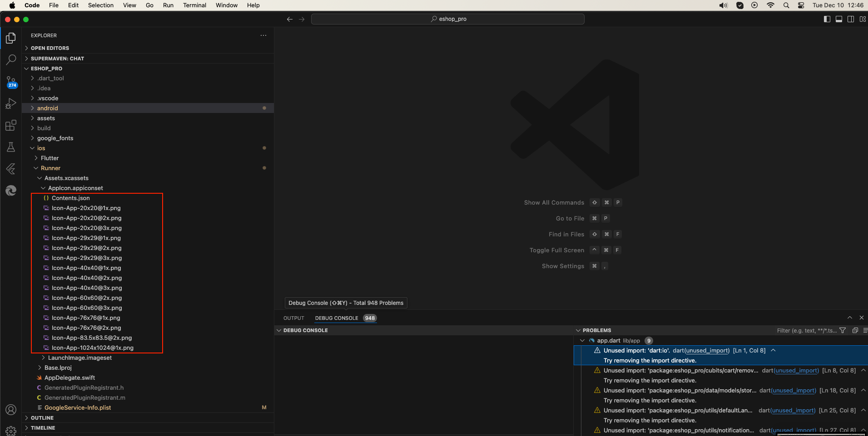This screenshot has width=868, height=436.
Task: Click the Problems filter funnel icon
Action: pos(843,330)
